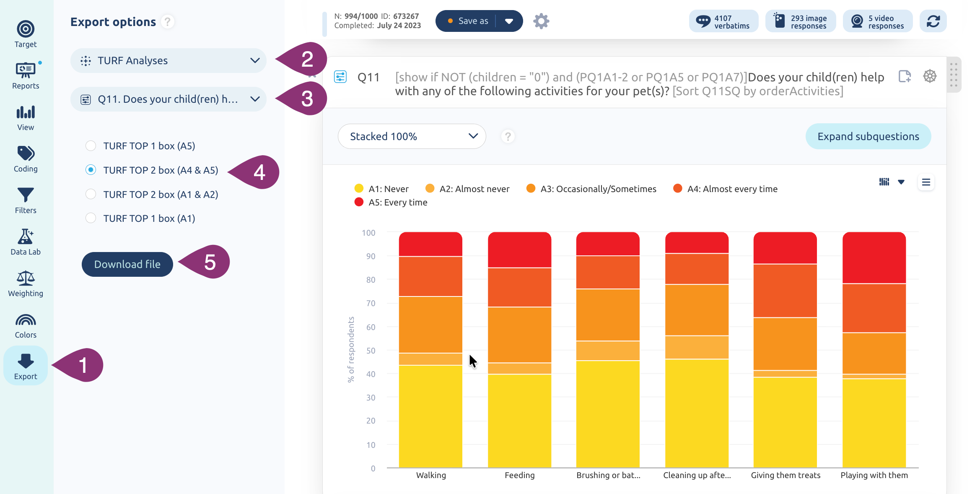Open settings gear next to Save as

coord(541,21)
